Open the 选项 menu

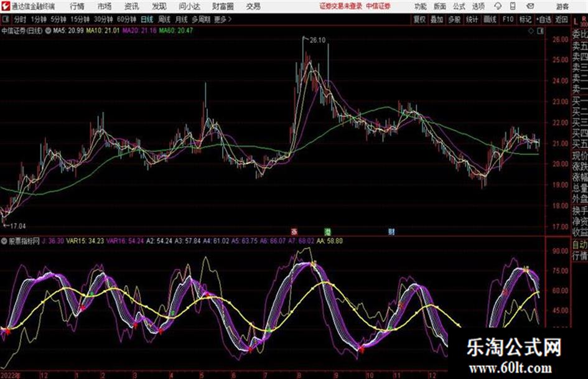click(478, 6)
